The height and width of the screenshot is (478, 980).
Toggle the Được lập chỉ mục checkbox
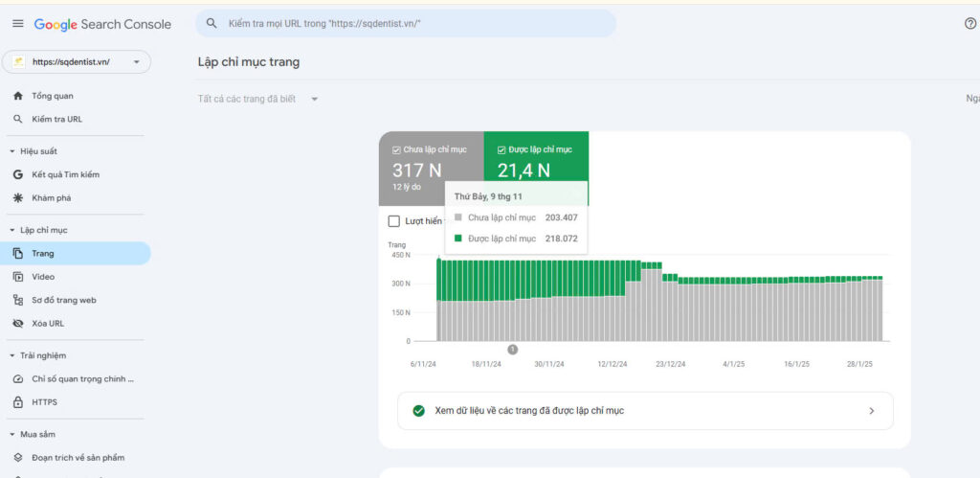pos(502,150)
